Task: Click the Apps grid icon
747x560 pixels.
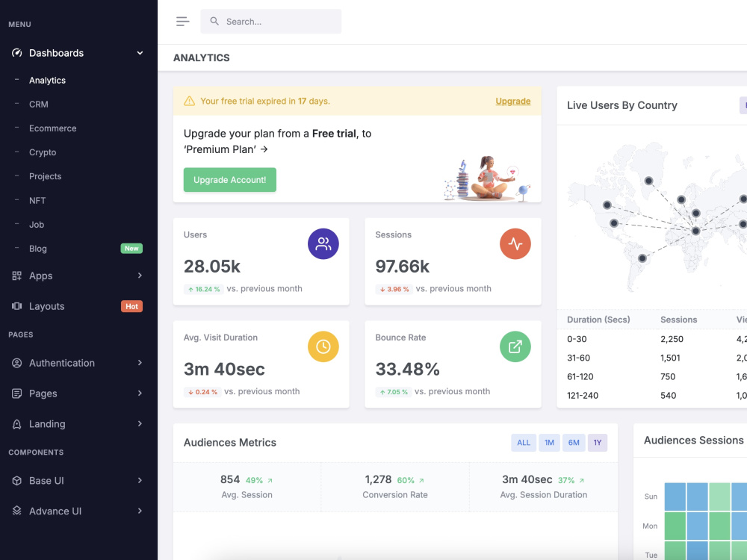Action: (16, 276)
